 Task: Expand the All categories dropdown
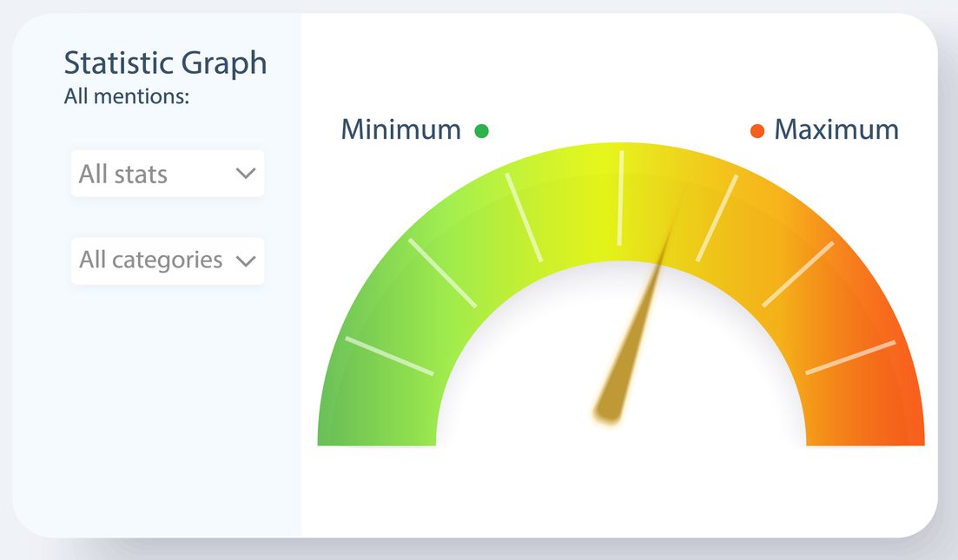168,260
